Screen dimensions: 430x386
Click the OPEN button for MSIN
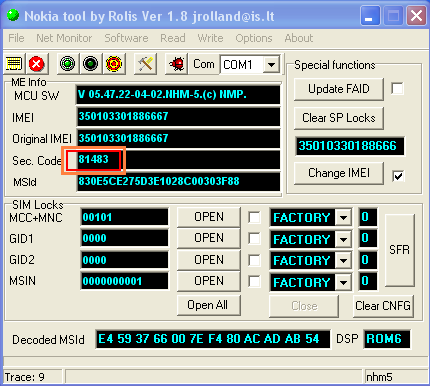tap(209, 281)
